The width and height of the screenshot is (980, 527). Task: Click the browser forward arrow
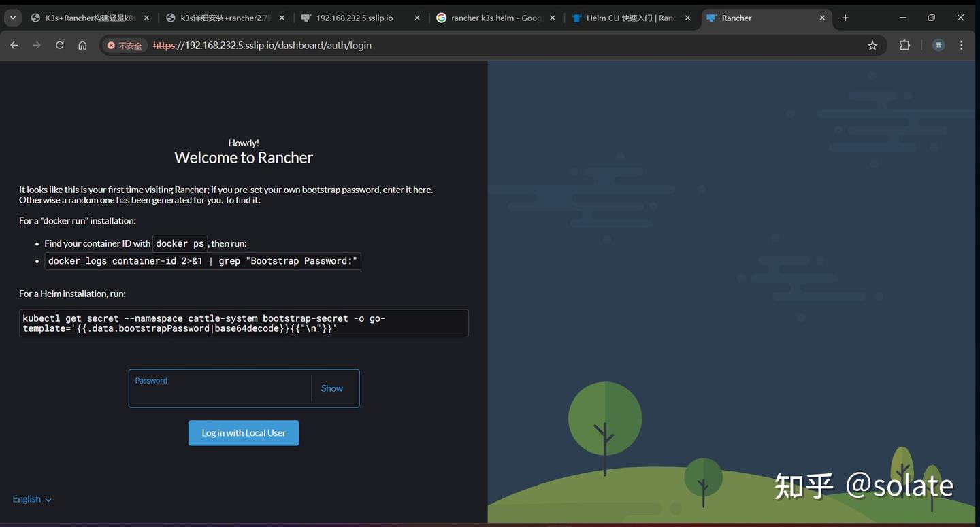(37, 46)
